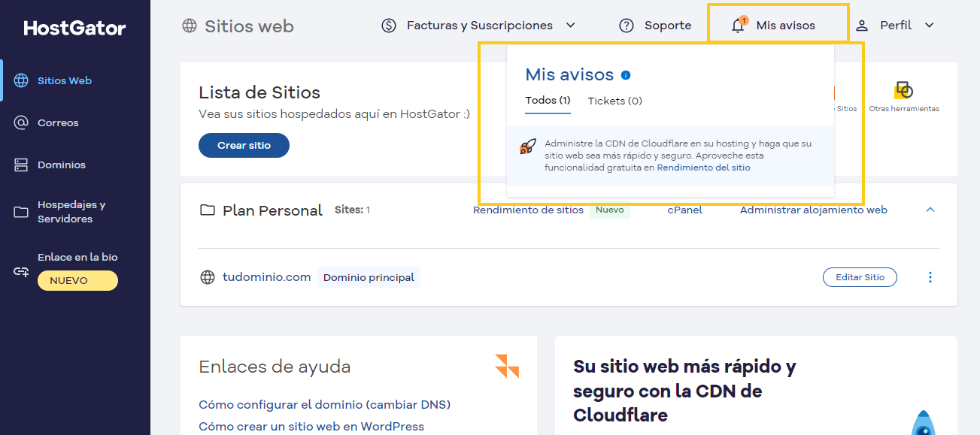Click the HostGator logo
The height and width of the screenshot is (435, 980).
click(74, 29)
